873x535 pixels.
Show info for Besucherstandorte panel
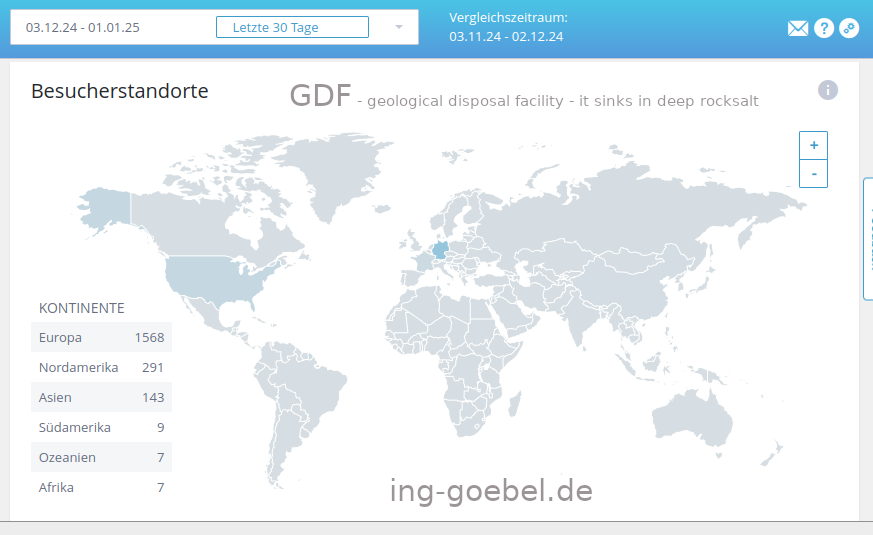pos(828,90)
